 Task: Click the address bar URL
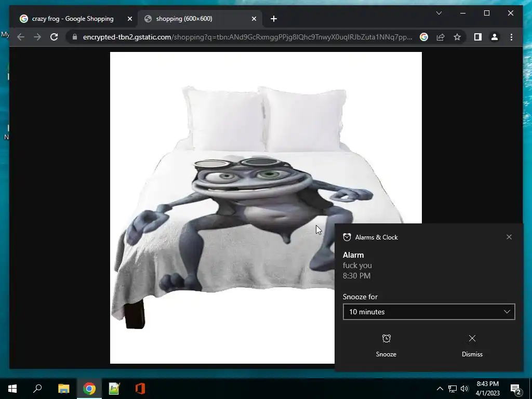(247, 37)
